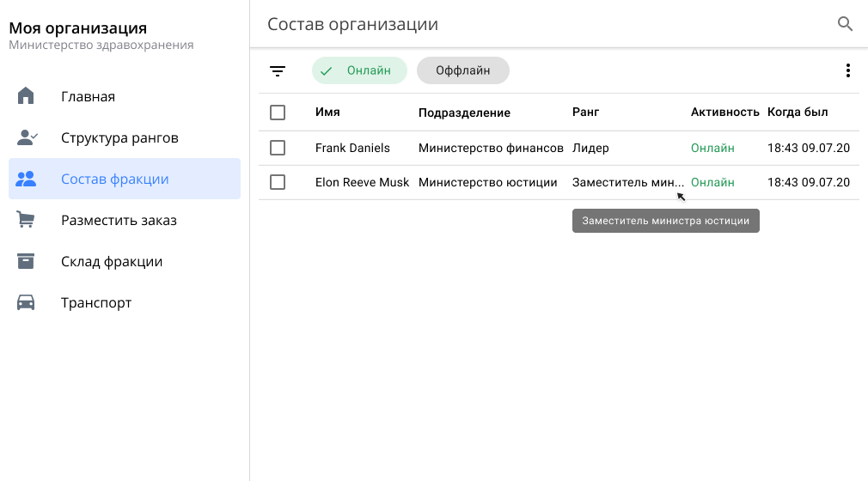
Task: Click the Ранг column header
Action: click(x=585, y=113)
